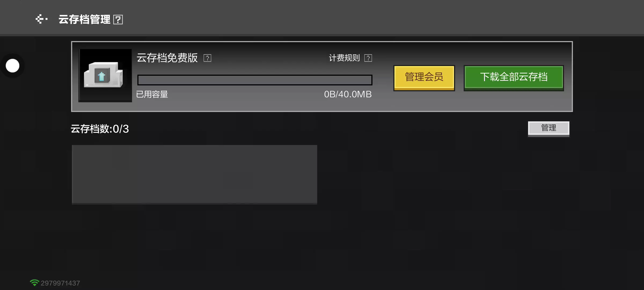Click the 管理会员 yellow button
Viewport: 644px width, 290px height.
[424, 78]
